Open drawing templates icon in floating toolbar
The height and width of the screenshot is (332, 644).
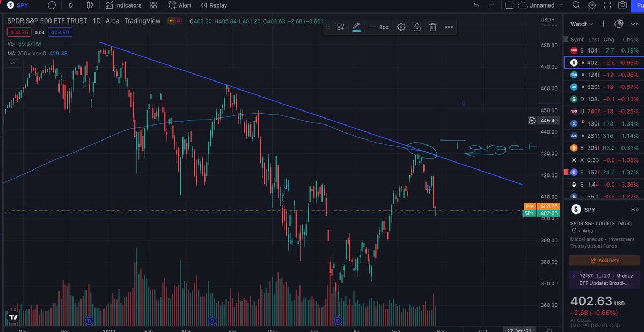(x=340, y=27)
